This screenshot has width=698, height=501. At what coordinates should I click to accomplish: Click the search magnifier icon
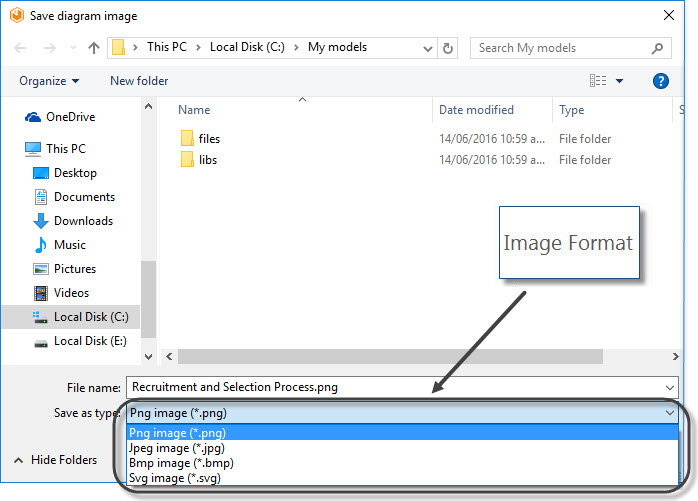pyautogui.click(x=657, y=48)
